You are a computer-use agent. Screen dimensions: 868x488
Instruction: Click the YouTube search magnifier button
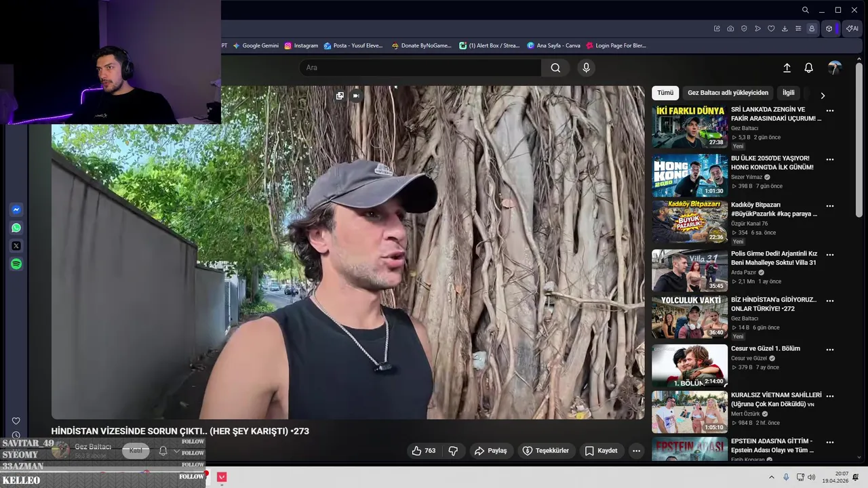555,68
